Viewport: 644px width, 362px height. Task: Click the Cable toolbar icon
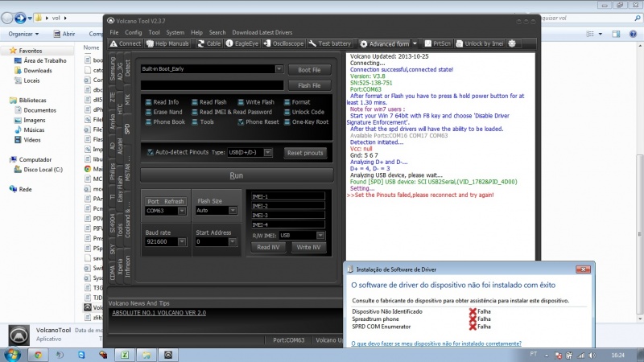(209, 43)
